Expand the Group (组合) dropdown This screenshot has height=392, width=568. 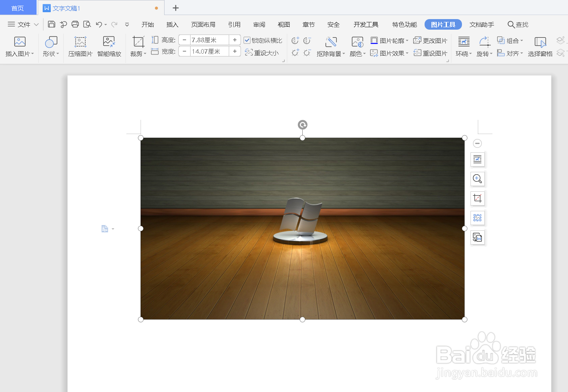(522, 41)
